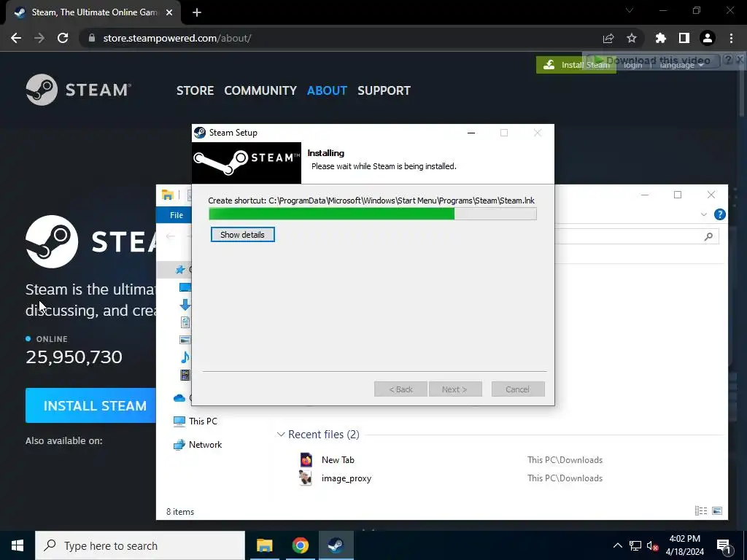
Task: Click the OneDrive cloud icon in the sidebar
Action: click(x=179, y=397)
